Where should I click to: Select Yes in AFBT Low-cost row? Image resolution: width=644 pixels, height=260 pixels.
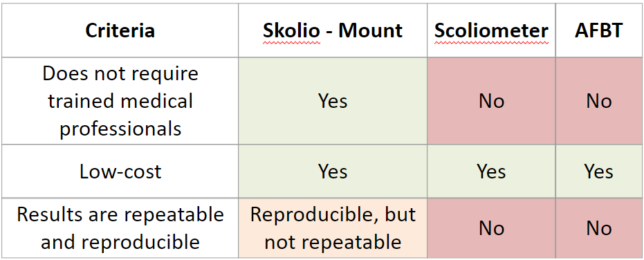[x=599, y=171]
